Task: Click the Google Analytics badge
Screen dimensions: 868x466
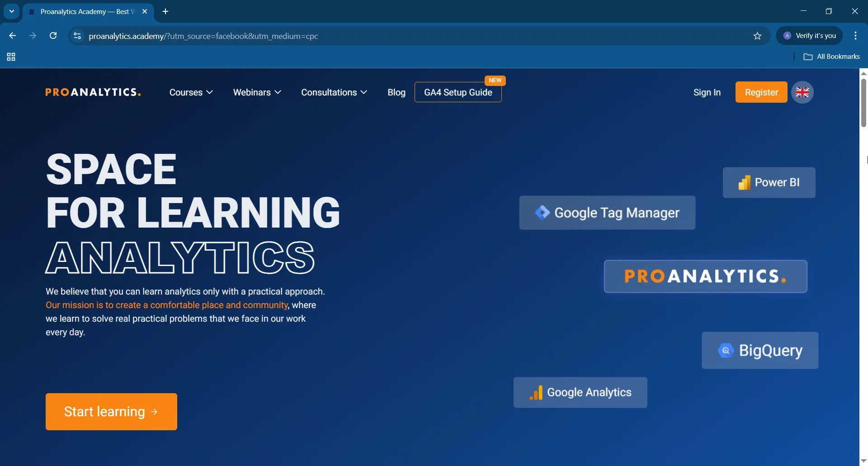Action: coord(580,393)
